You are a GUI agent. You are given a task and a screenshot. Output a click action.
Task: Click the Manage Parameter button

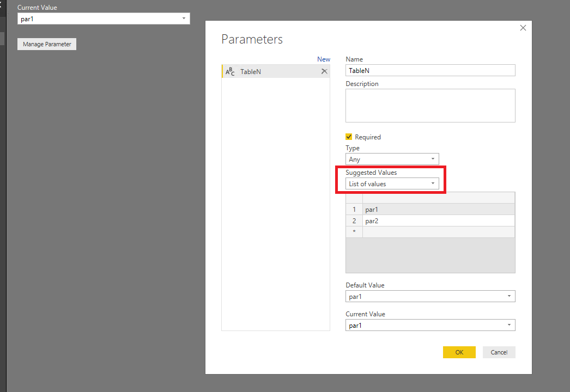[47, 44]
